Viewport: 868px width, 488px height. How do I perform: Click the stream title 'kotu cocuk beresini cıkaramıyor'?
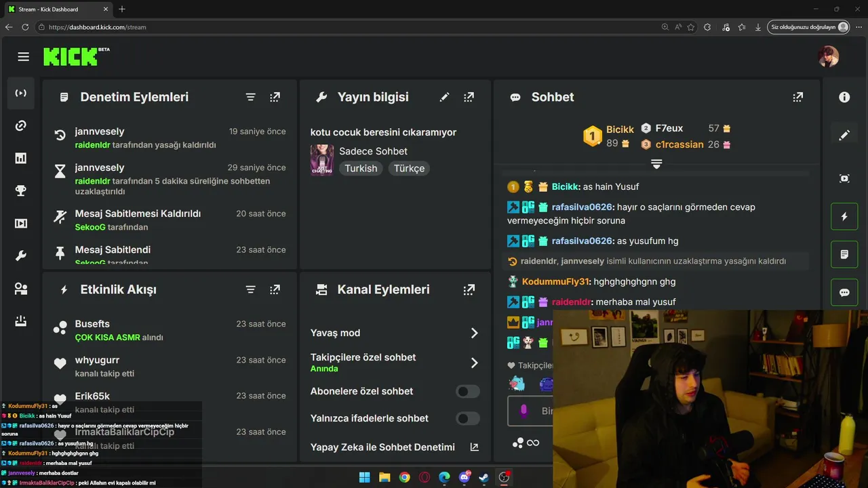383,132
